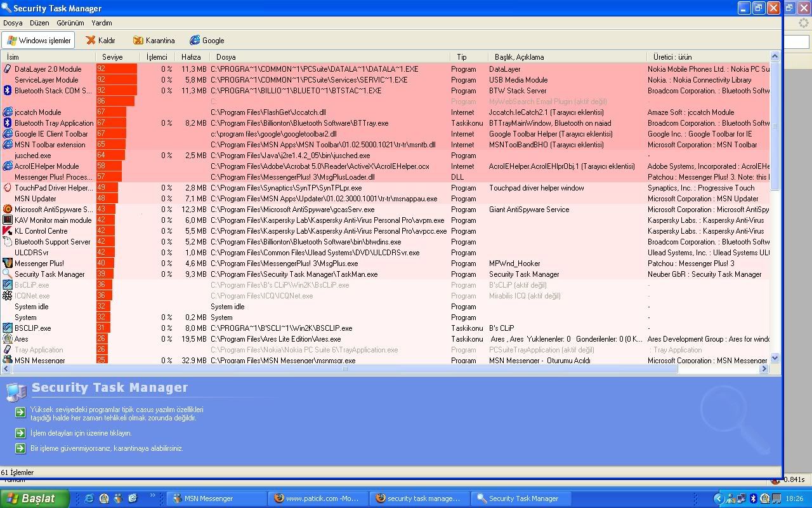This screenshot has width=812, height=508.
Task: Click the Bluetooth Support Server row icon
Action: click(8, 242)
